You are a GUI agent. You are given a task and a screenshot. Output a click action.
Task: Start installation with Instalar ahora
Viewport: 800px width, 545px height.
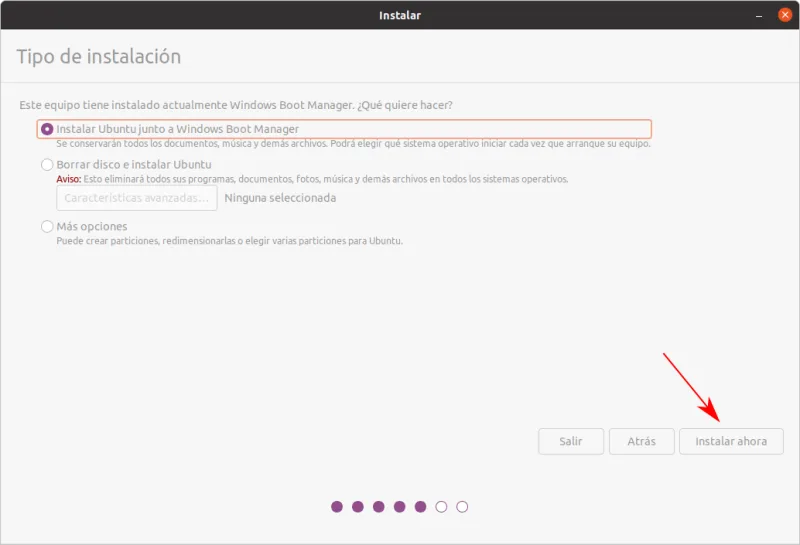731,441
